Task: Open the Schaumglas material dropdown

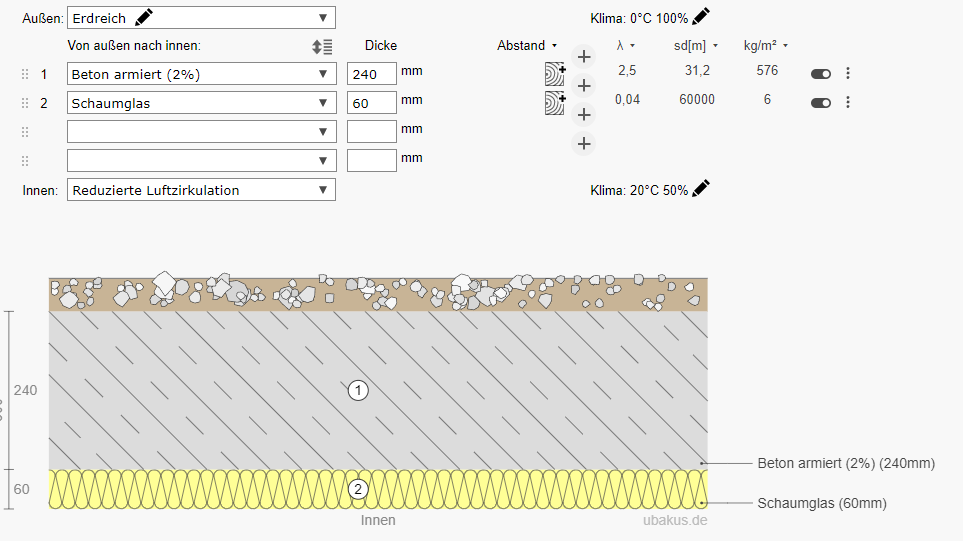Action: tap(201, 103)
